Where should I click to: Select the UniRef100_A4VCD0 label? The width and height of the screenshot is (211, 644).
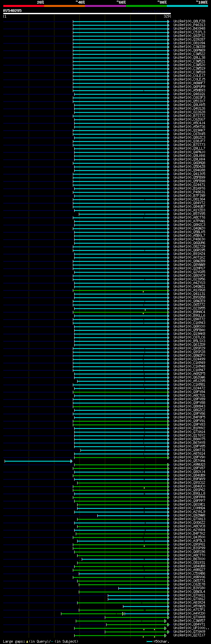coord(189,613)
